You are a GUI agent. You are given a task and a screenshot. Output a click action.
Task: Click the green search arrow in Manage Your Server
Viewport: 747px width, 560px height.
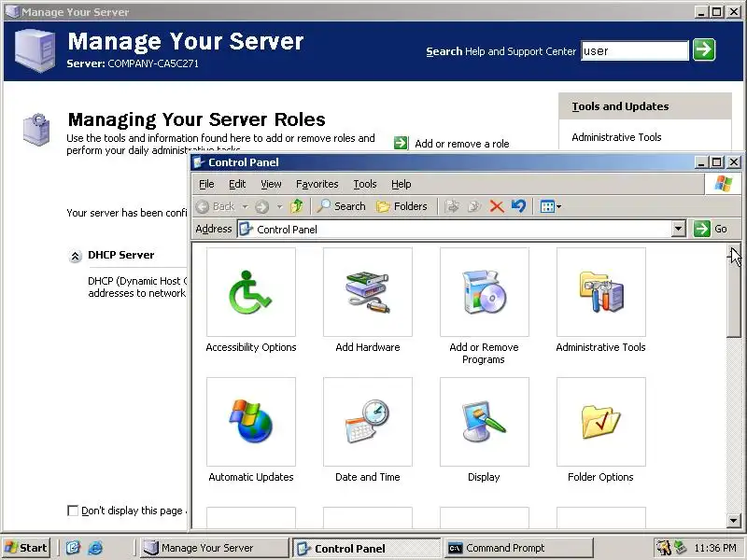704,50
